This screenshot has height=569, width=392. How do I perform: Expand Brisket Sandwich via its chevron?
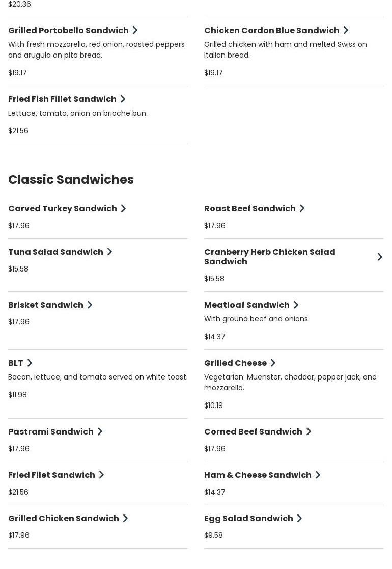point(90,305)
